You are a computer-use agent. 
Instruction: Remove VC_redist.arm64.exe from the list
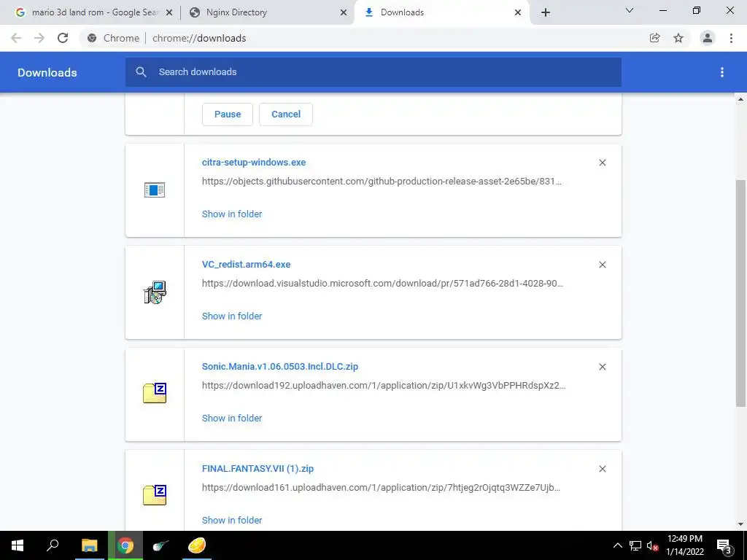[x=602, y=265]
